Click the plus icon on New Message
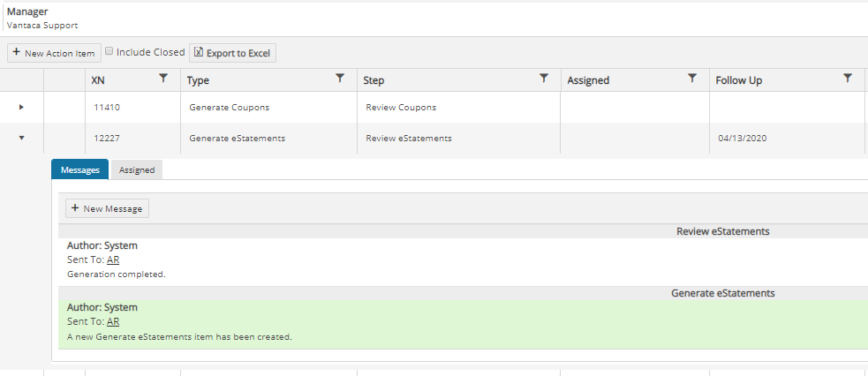 75,208
